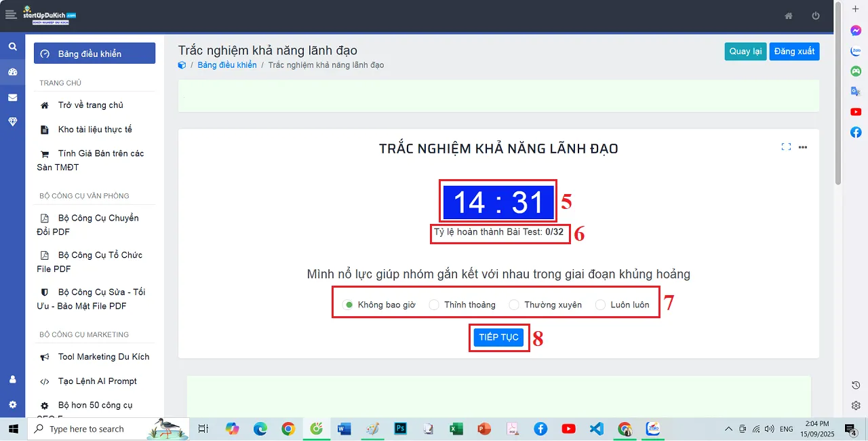The height and width of the screenshot is (441, 868).
Task: Open Photoshop from the taskbar
Action: [x=400, y=429]
